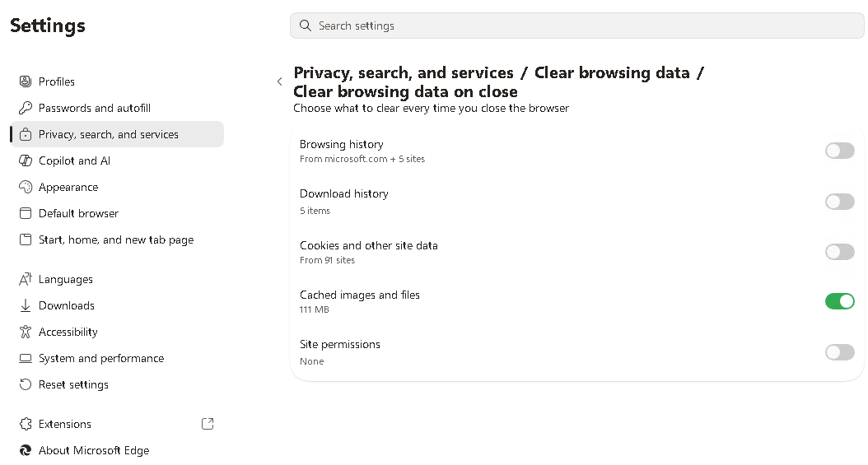Enable the Site permissions toggle
This screenshot has height=465, width=868.
tap(840, 352)
